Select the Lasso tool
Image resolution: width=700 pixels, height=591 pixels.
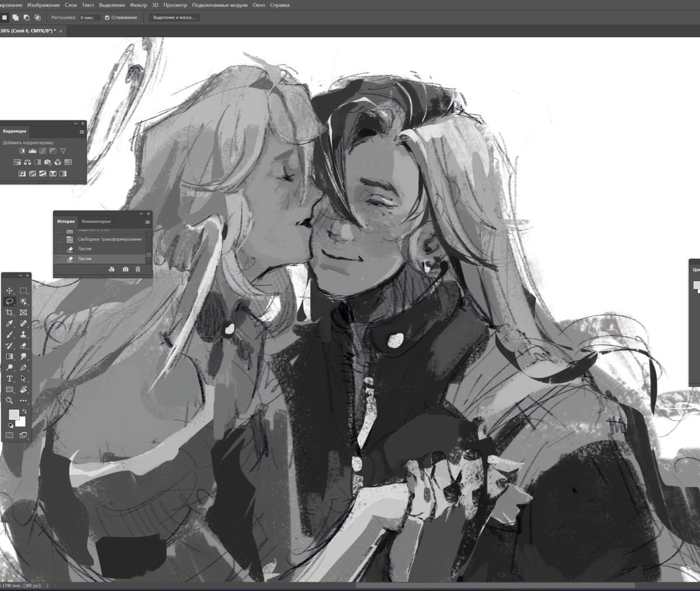tap(9, 301)
